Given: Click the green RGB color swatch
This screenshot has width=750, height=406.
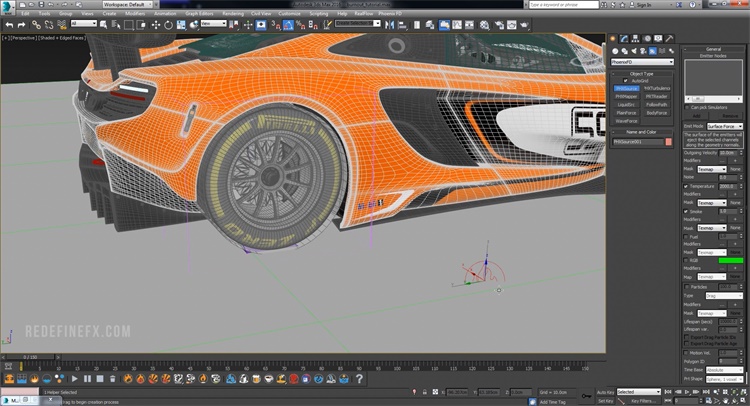Looking at the screenshot, I should coord(730,261).
